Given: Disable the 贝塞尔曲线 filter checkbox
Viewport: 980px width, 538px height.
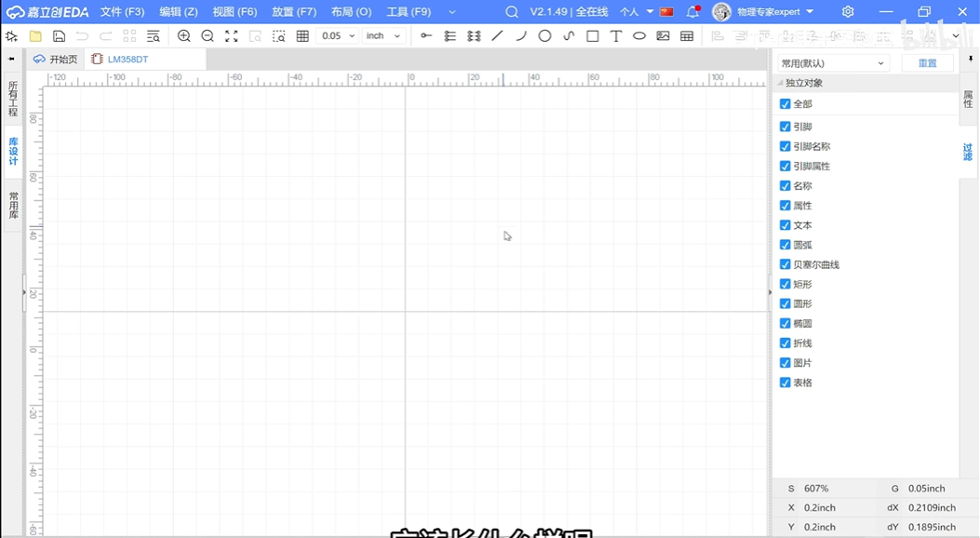Looking at the screenshot, I should click(x=785, y=264).
